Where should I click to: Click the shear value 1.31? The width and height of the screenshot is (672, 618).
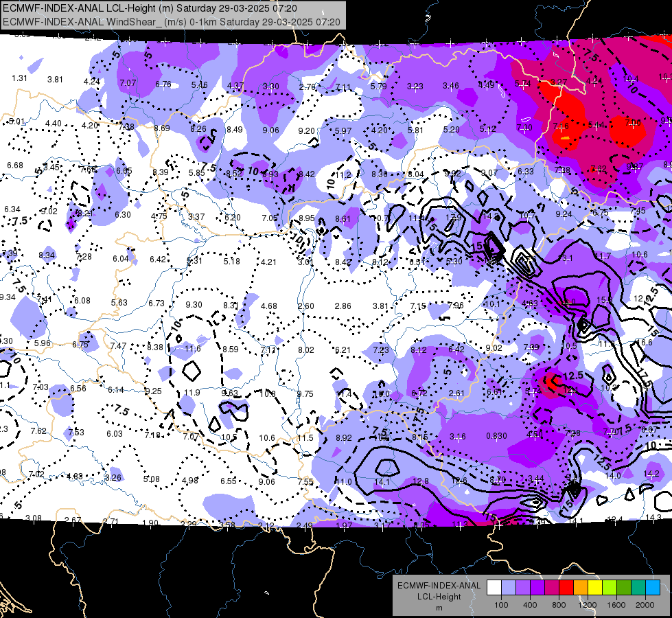point(19,78)
